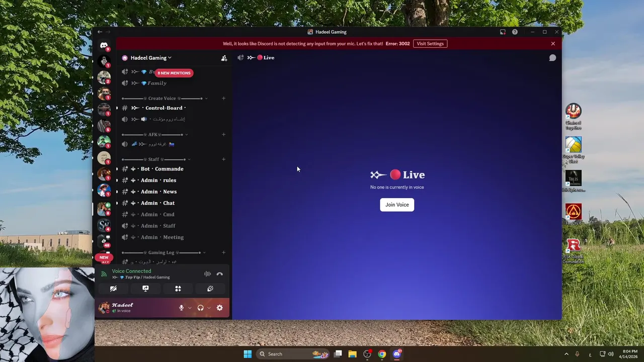Show chat with speech bubble icon

point(552,58)
